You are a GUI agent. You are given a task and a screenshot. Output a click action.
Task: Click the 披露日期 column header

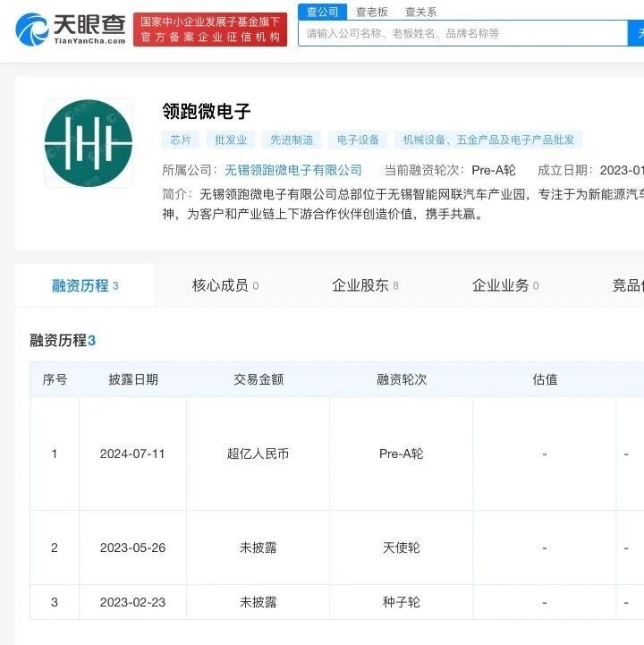(133, 379)
